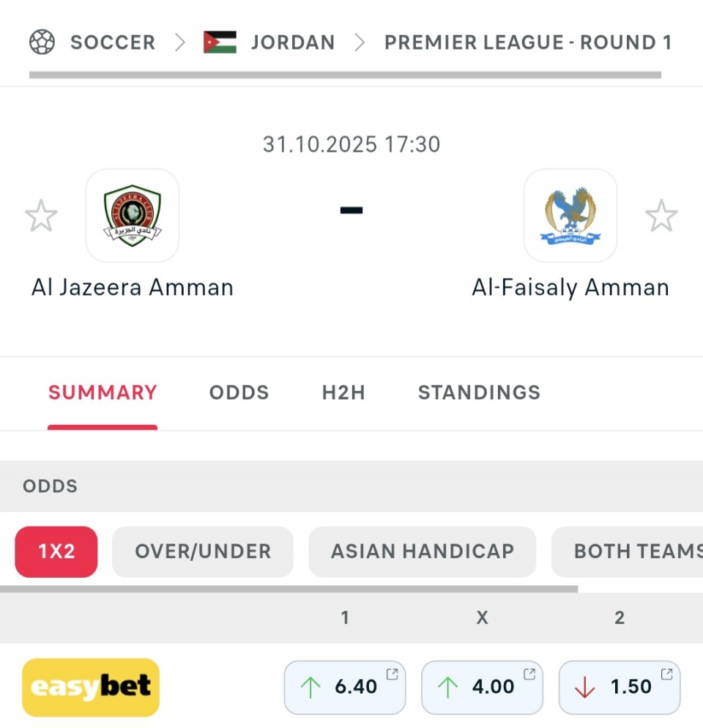Open the Standings tab
The image size is (703, 728).
[479, 393]
